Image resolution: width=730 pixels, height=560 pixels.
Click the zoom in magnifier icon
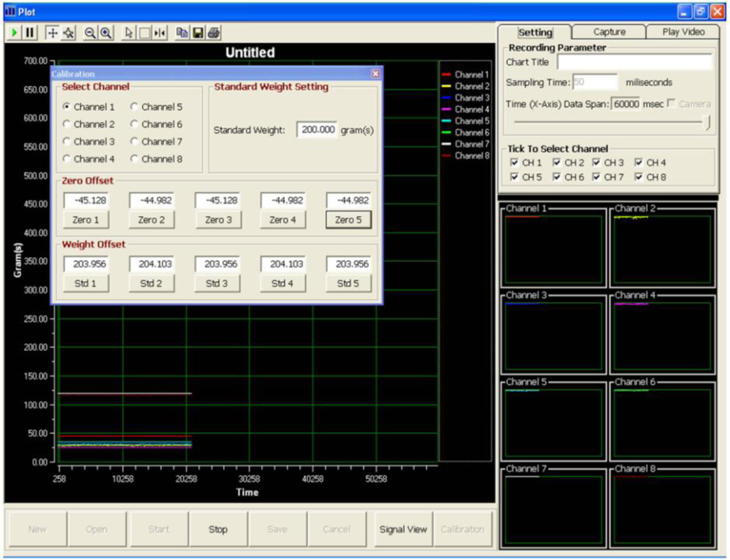point(106,33)
